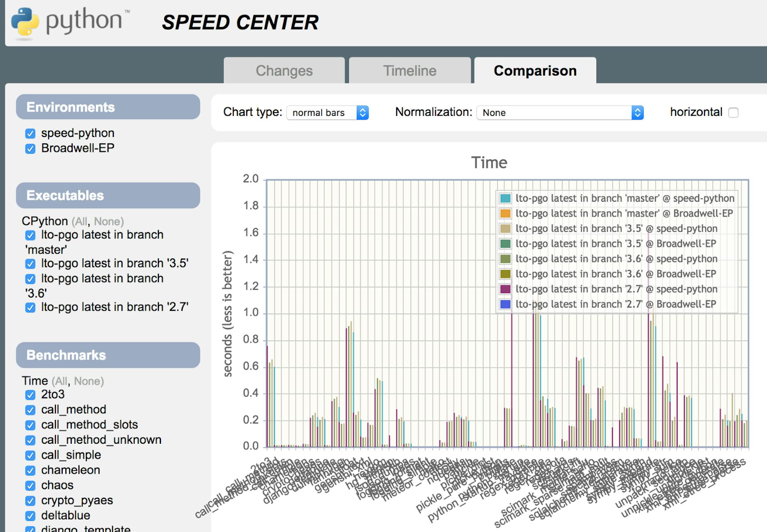The image size is (767, 532).
Task: Click the blue 2.7 Broadwell-EP legend swatch
Action: pos(505,304)
